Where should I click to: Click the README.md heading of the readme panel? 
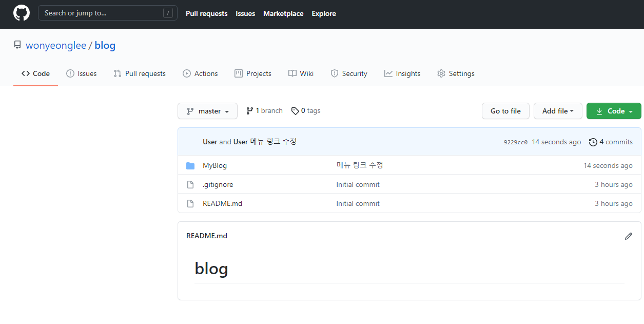tap(207, 236)
